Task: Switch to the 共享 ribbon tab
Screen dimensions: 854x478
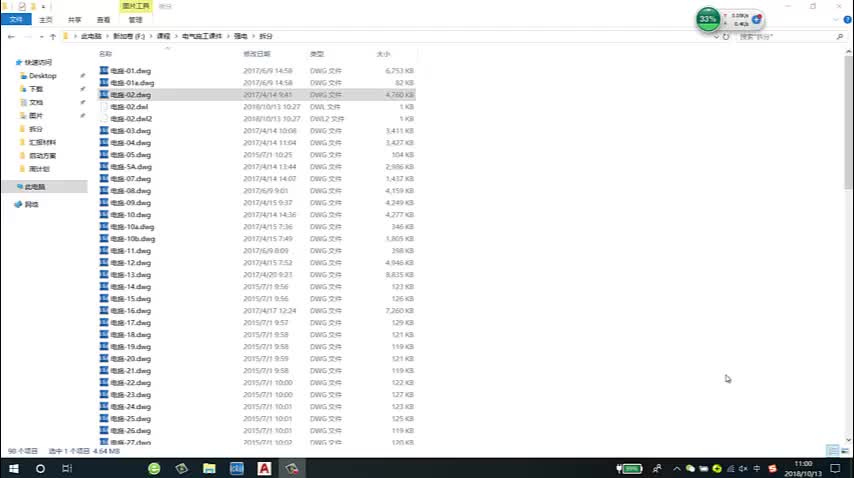Action: [x=75, y=20]
